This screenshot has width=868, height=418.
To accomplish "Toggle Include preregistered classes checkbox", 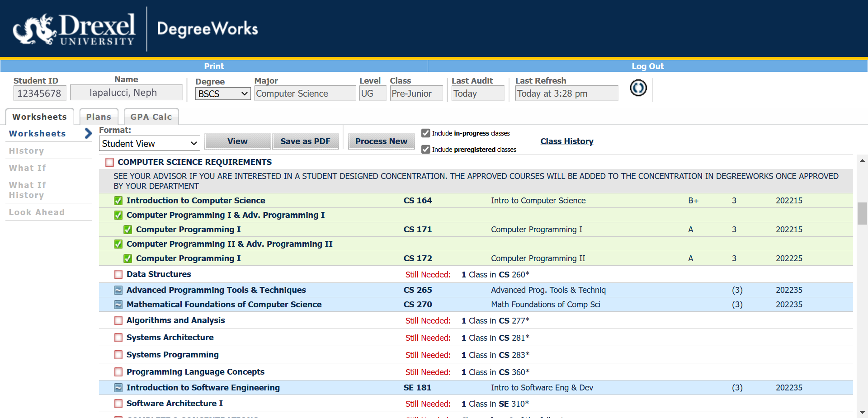I will tap(425, 149).
